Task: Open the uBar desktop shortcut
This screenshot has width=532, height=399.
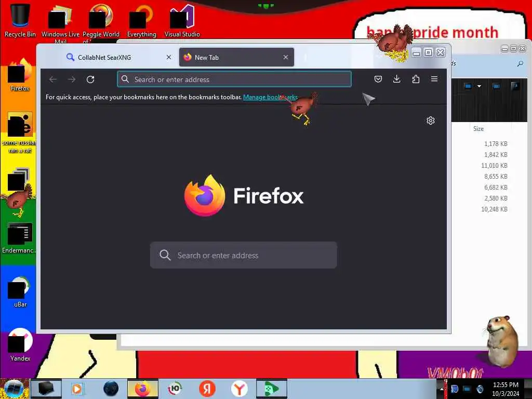Action: tap(20, 292)
